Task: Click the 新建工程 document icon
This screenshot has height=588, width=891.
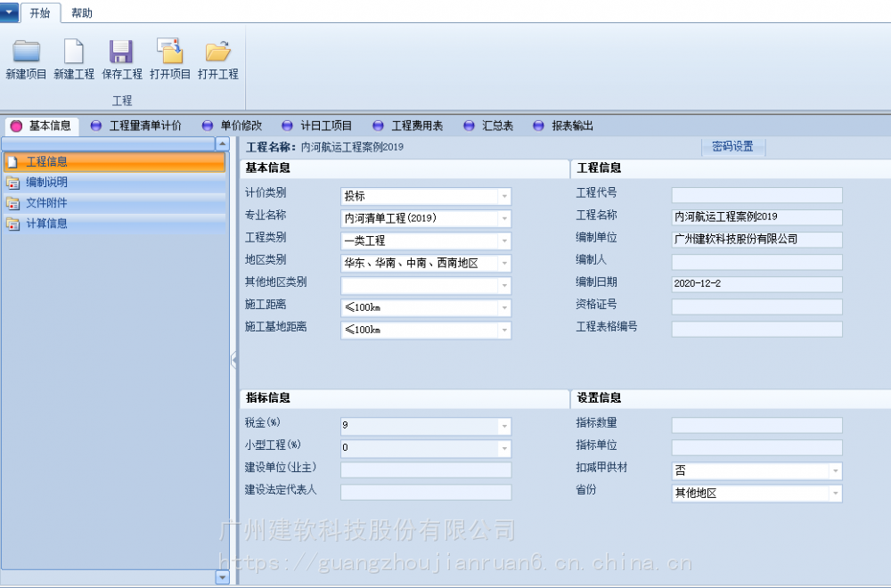Action: [73, 52]
